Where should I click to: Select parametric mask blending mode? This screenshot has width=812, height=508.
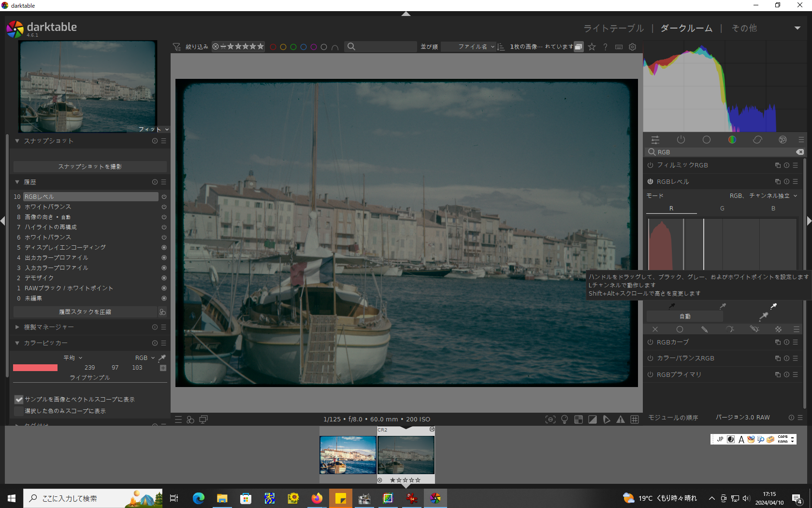[729, 329]
